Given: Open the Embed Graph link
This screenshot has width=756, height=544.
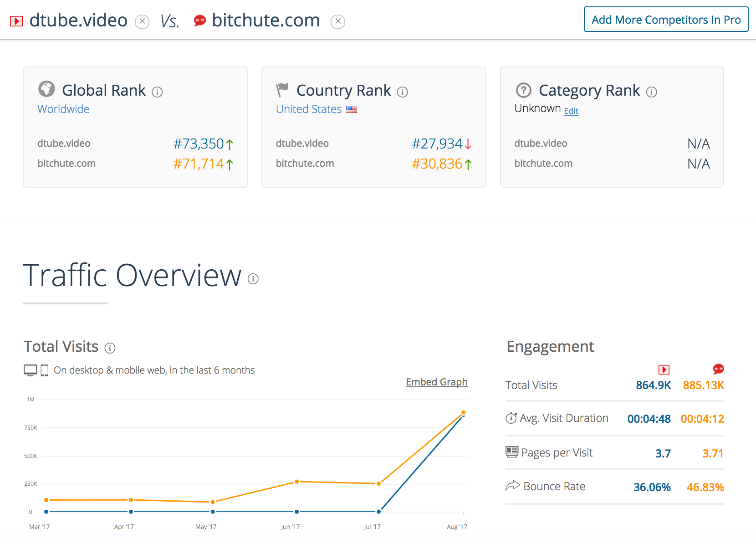Looking at the screenshot, I should 437,382.
